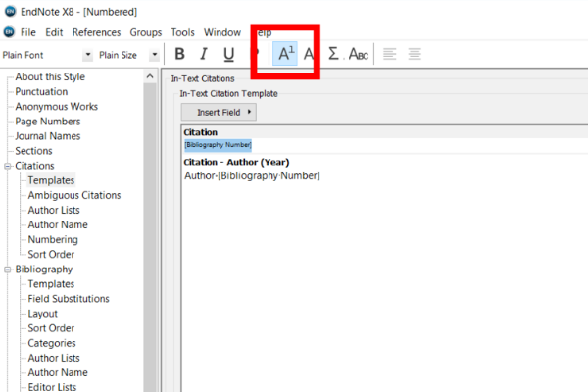Toggle Bold formatting button
Image resolution: width=588 pixels, height=392 pixels.
(x=179, y=54)
